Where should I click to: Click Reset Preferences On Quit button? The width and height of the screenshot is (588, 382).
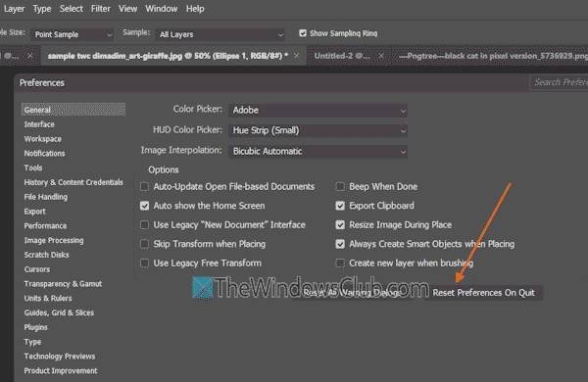click(x=483, y=293)
